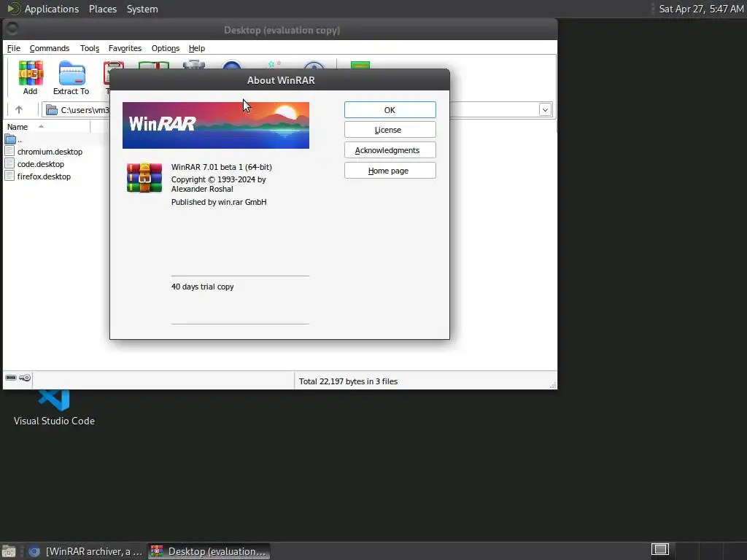This screenshot has height=560, width=747.
Task: Click the chromium.desktop file icon
Action: pyautogui.click(x=9, y=152)
